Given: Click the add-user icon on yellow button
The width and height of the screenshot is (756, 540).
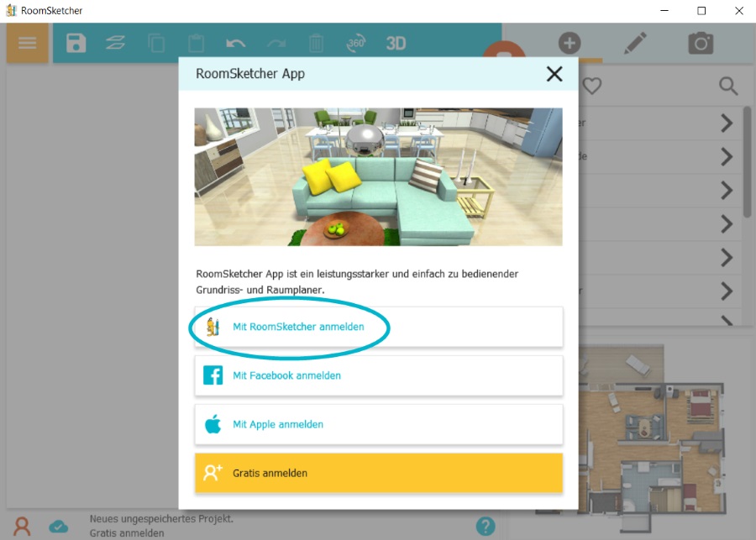Looking at the screenshot, I should pyautogui.click(x=213, y=473).
